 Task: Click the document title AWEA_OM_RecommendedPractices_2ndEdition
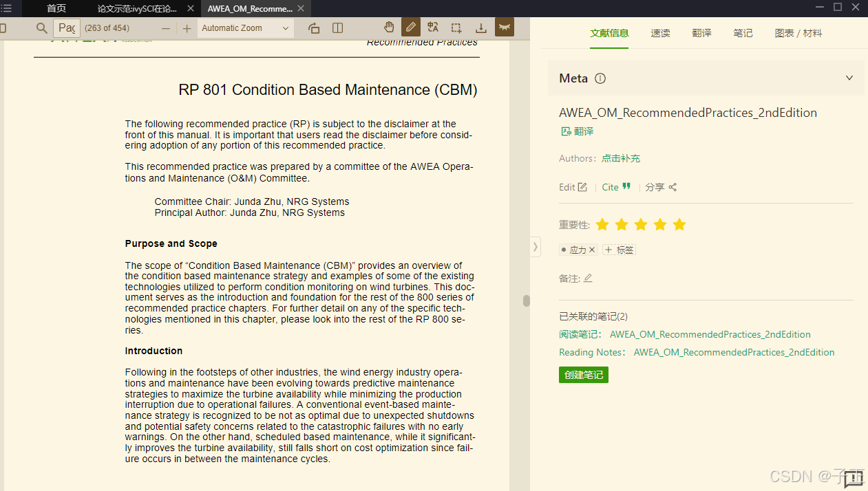(x=688, y=113)
